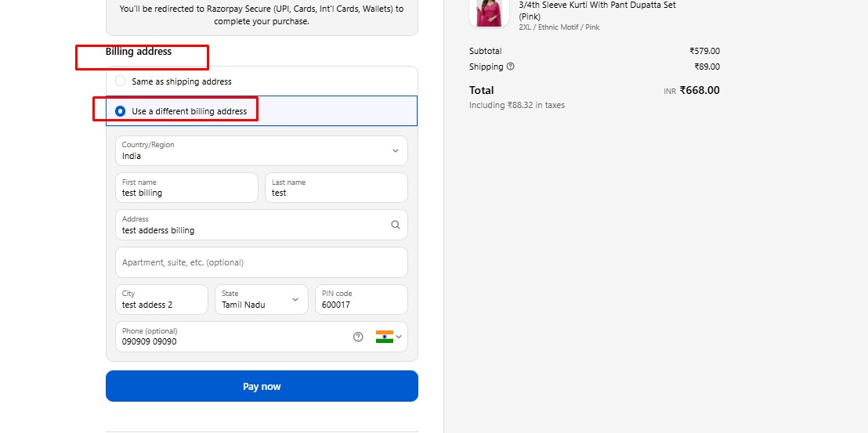Viewport: 868px width, 433px height.
Task: Click the City input field
Action: 161,299
